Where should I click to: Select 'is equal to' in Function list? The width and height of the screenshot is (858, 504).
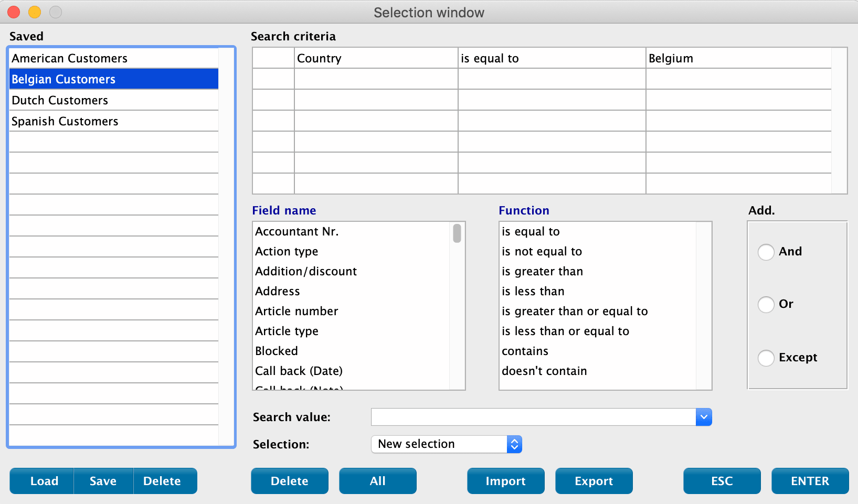tap(598, 231)
